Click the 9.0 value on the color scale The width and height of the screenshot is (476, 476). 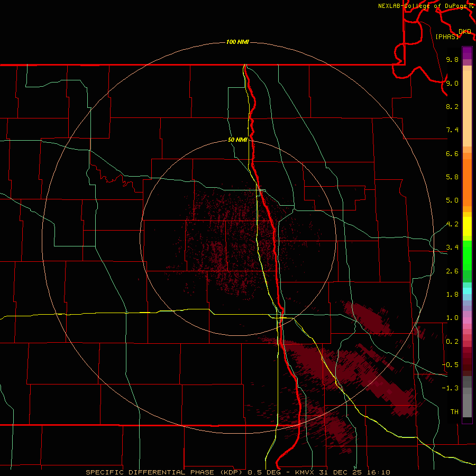coord(452,83)
